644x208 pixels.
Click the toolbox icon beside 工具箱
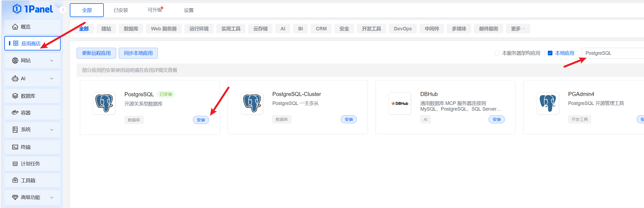tap(15, 180)
